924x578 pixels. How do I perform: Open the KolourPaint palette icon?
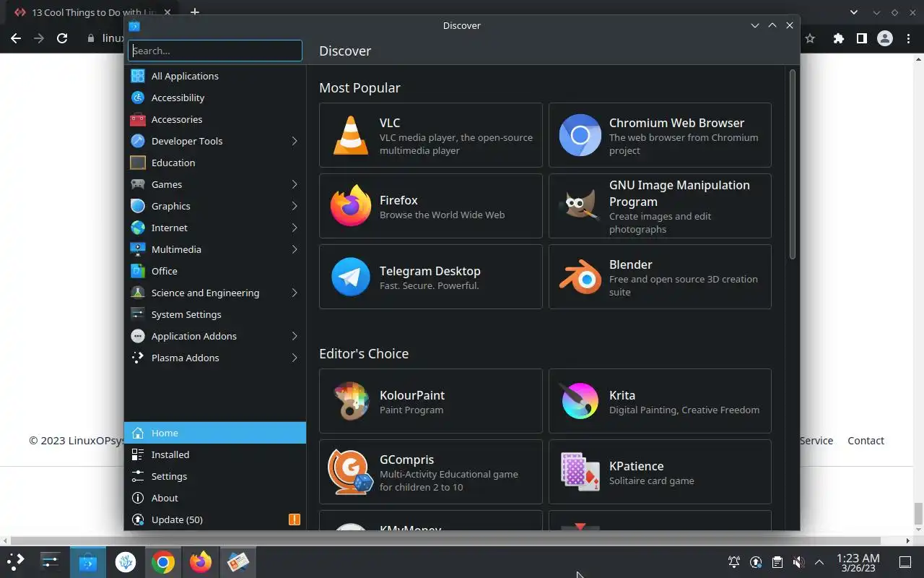click(350, 401)
